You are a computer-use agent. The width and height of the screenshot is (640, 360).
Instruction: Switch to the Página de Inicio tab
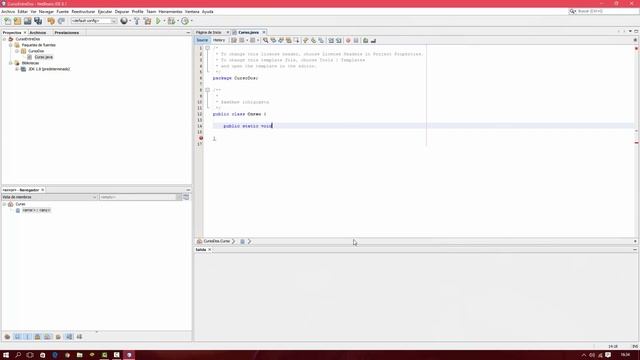coord(209,32)
